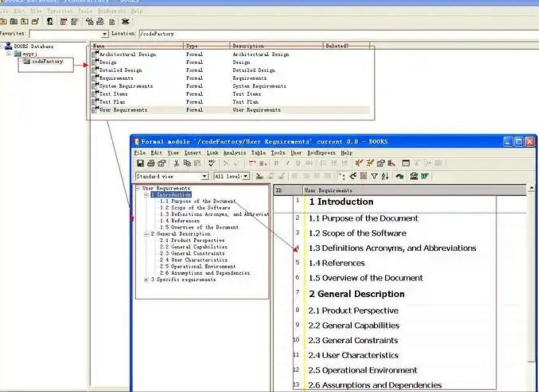Click the scissors Cut icon
This screenshot has width=539, height=392.
click(x=176, y=163)
